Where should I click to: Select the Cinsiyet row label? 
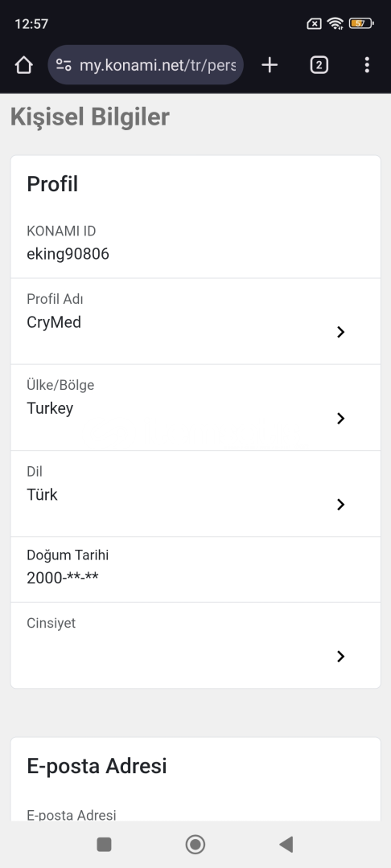[x=51, y=623]
